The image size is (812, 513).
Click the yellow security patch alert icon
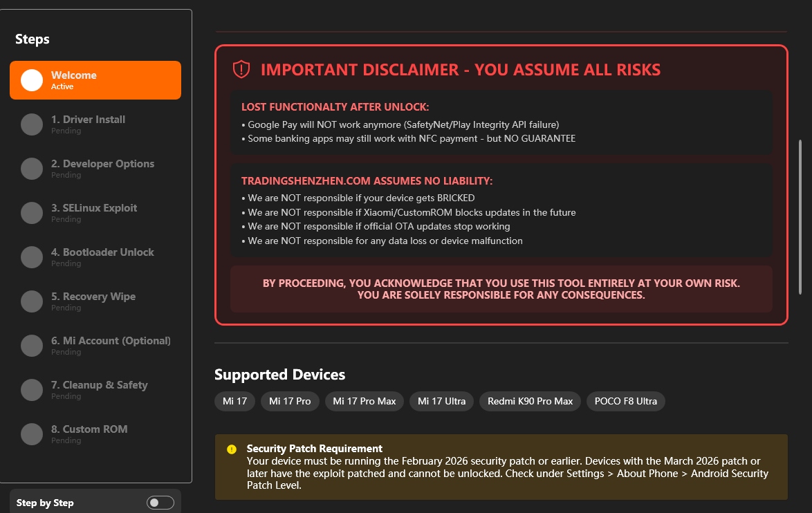click(232, 449)
